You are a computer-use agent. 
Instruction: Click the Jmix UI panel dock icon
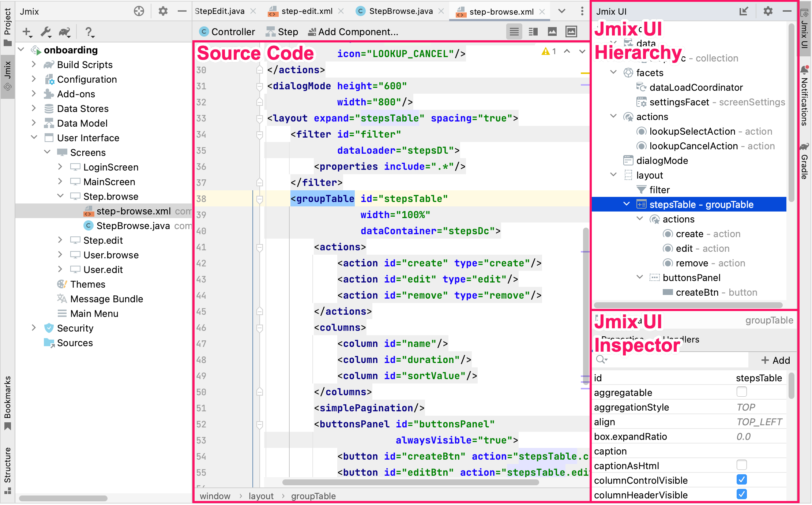click(744, 11)
